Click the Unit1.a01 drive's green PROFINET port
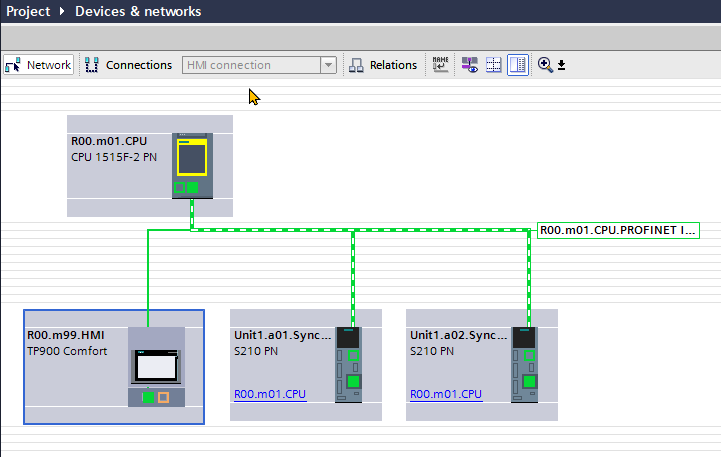The height and width of the screenshot is (457, 721). click(x=353, y=381)
